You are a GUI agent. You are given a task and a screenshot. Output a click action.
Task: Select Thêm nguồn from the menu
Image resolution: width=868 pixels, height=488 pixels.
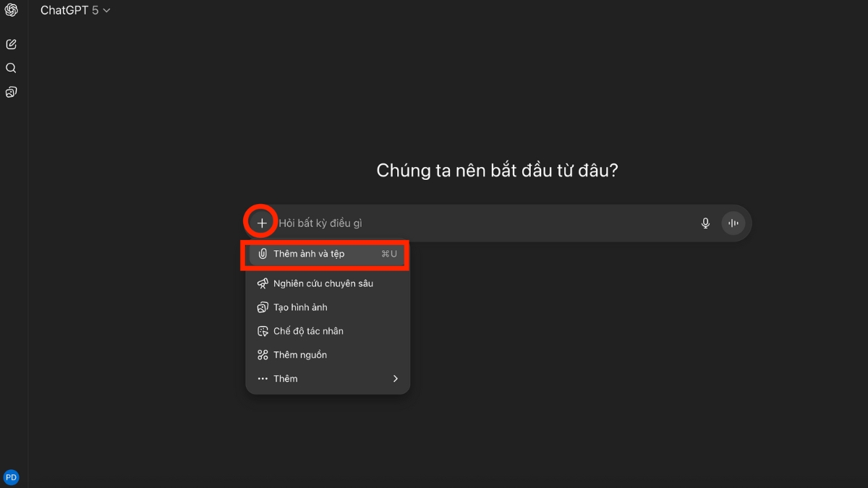click(299, 354)
